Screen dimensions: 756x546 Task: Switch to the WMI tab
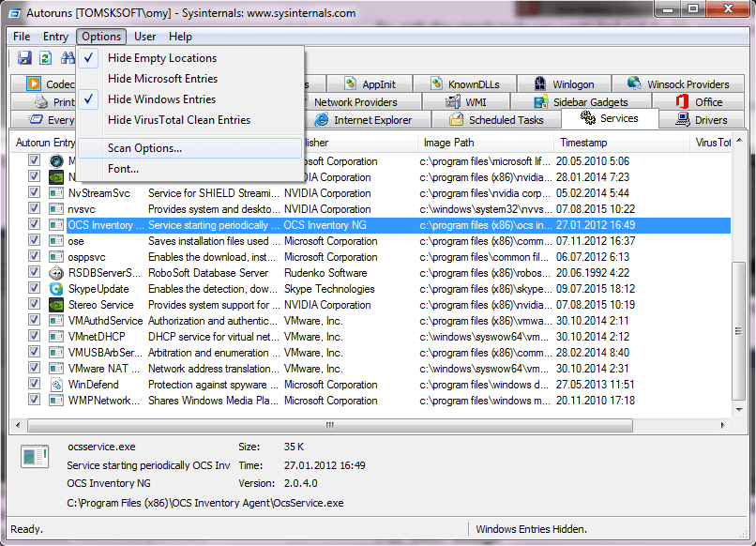point(466,102)
